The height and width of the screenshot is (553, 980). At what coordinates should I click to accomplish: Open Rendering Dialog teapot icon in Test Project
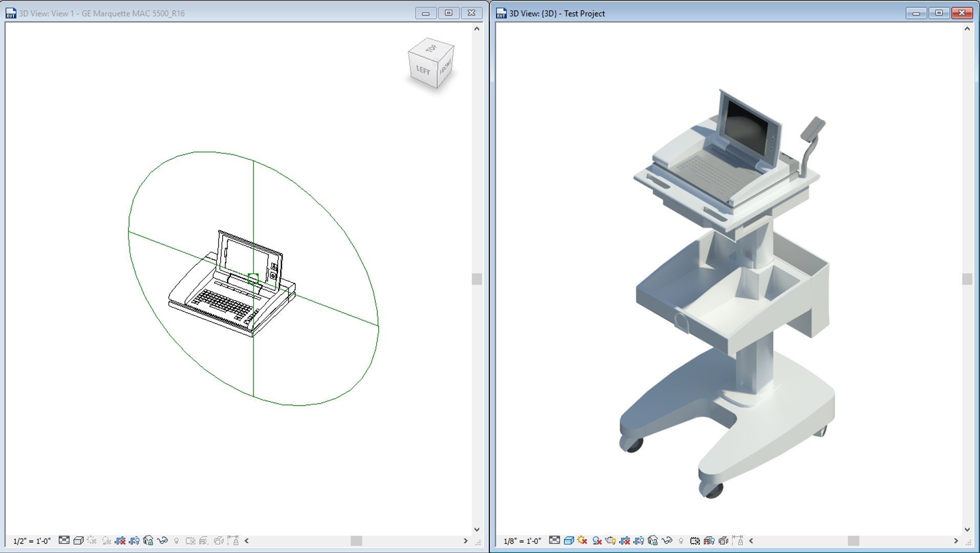click(x=610, y=541)
